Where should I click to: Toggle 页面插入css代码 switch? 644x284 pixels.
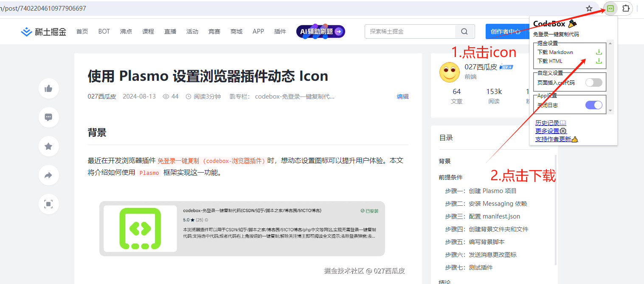click(593, 82)
